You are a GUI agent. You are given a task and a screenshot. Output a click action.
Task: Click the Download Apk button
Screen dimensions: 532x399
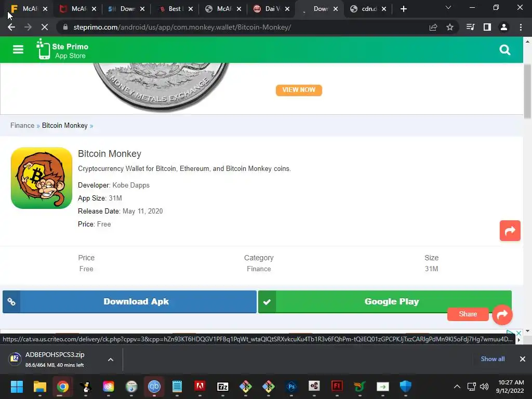point(129,302)
